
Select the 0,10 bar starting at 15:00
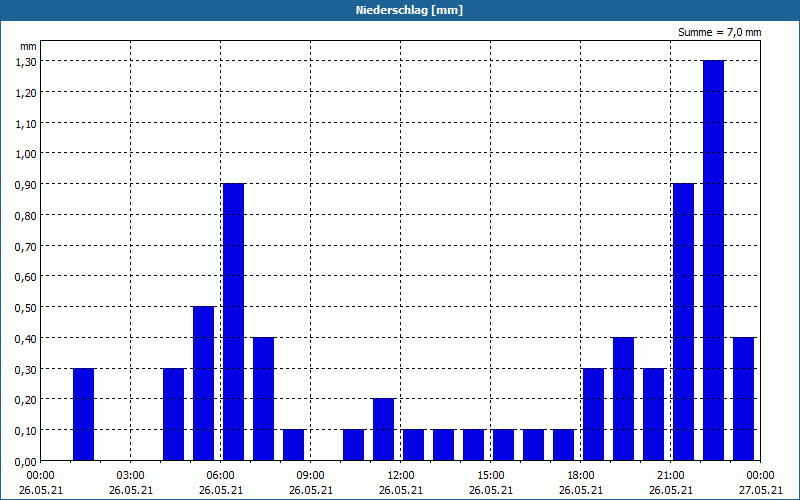(504, 444)
